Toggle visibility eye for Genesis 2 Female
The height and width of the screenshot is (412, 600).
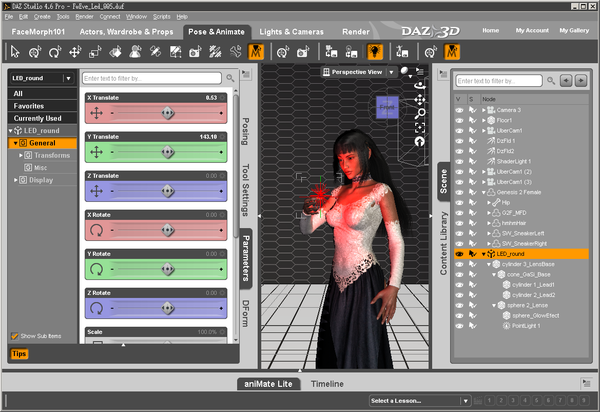[459, 192]
